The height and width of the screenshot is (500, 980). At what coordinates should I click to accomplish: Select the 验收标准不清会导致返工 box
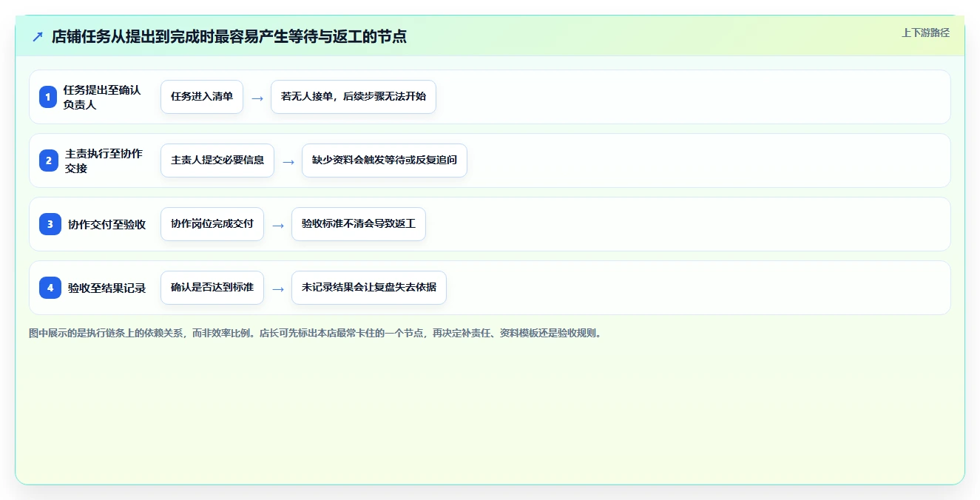[x=359, y=224]
